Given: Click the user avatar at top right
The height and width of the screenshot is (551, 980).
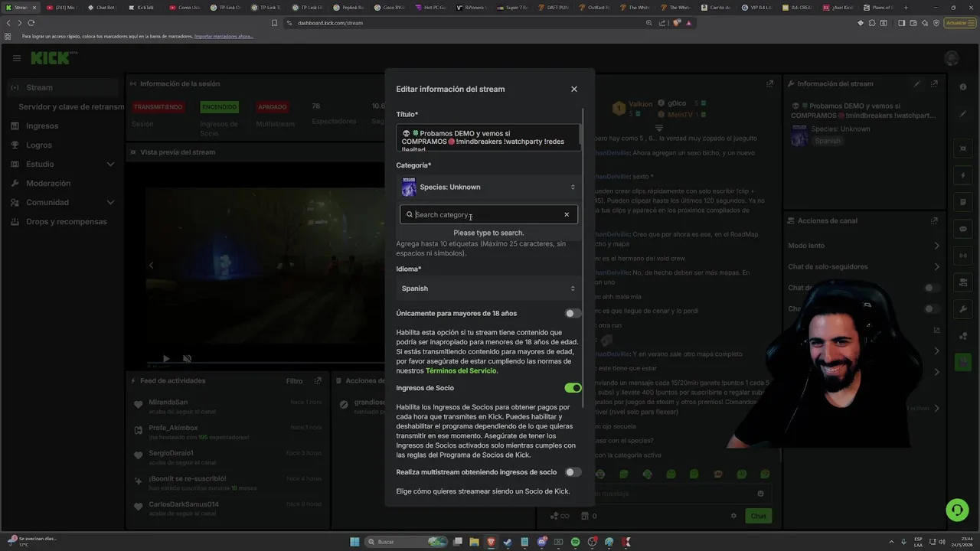Looking at the screenshot, I should point(952,58).
